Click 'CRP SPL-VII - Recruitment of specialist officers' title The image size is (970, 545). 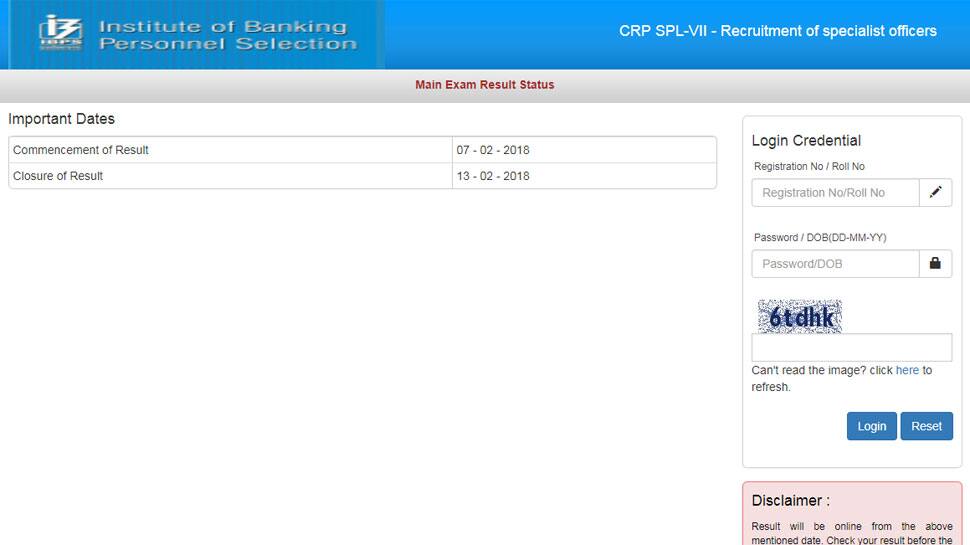(x=778, y=31)
